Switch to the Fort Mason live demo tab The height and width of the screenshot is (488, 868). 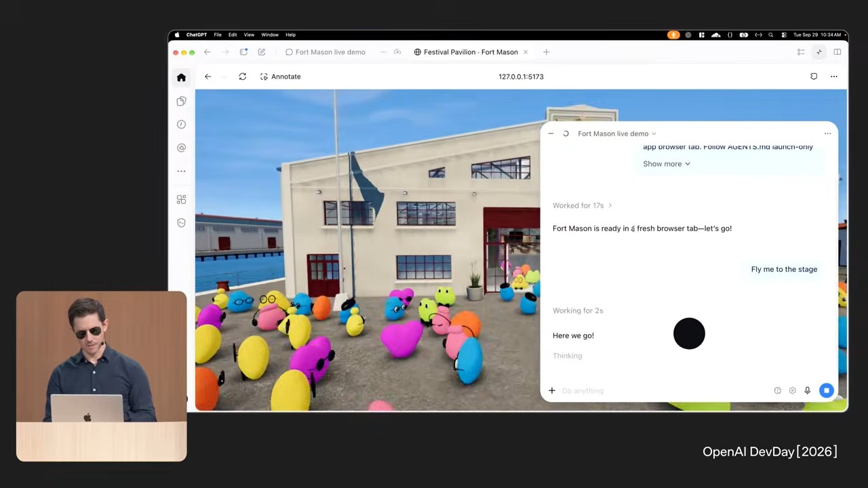325,52
